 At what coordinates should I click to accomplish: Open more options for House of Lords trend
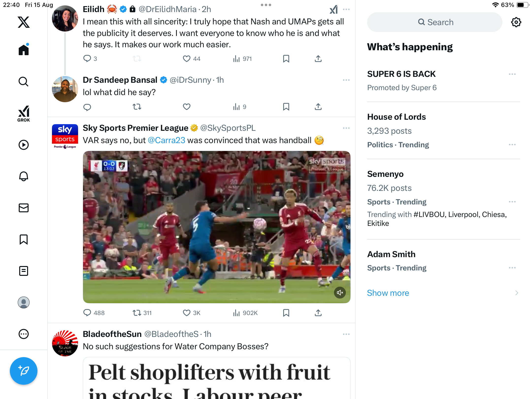pos(512,145)
